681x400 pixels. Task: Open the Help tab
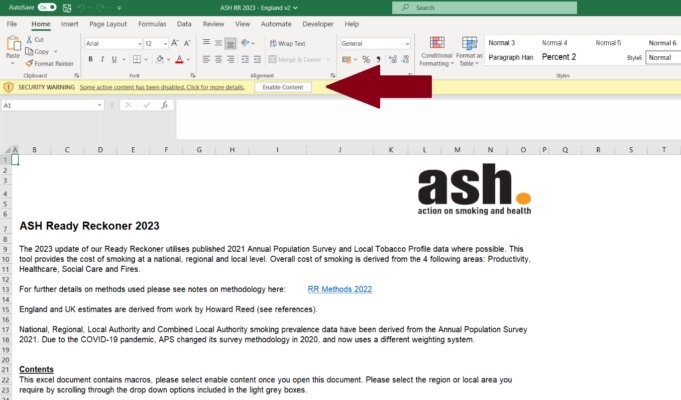point(352,24)
